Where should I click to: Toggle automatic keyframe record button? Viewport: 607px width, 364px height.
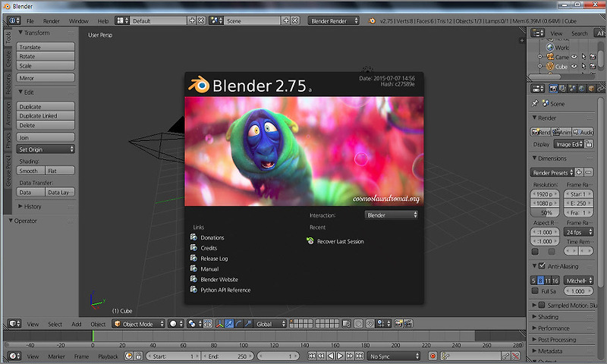[432, 356]
